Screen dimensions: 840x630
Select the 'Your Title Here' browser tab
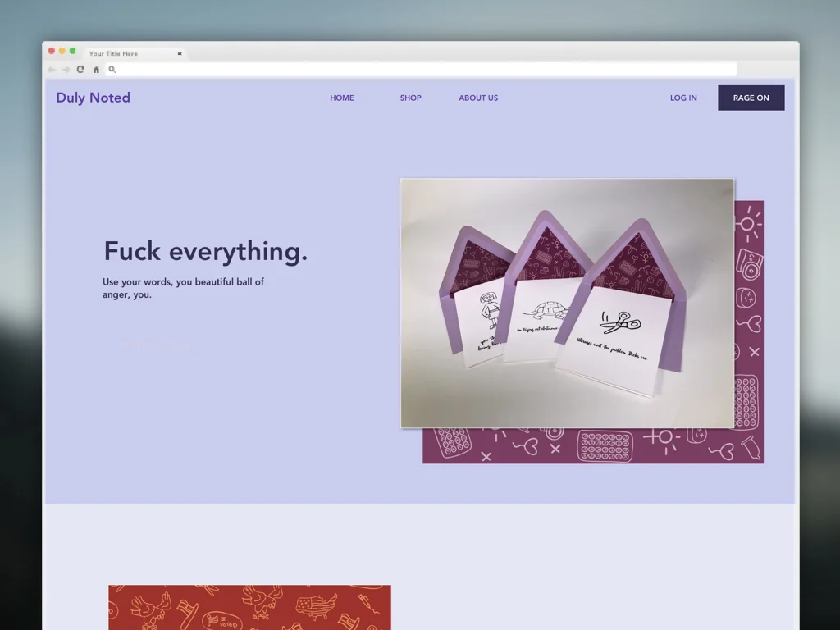coord(135,53)
